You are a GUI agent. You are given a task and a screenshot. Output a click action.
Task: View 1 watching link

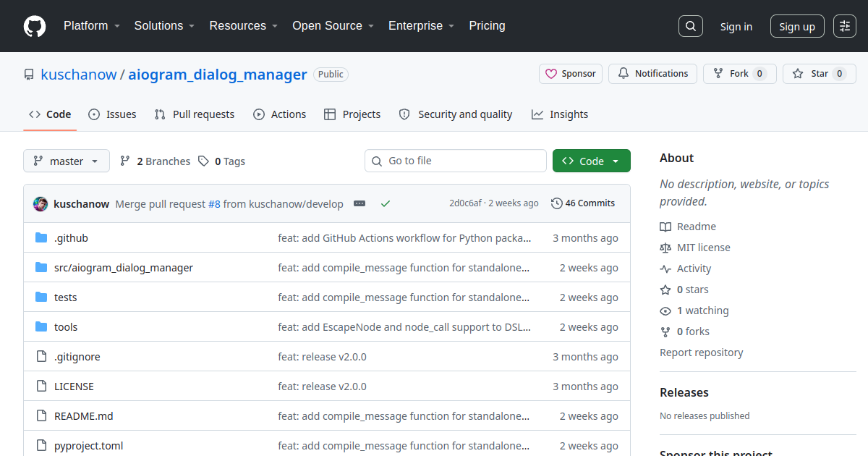click(694, 311)
